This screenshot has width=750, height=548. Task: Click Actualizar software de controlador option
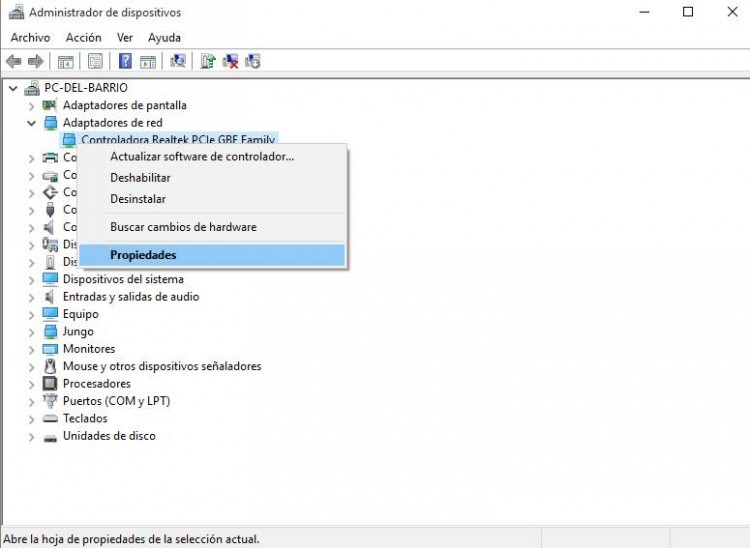(x=202, y=156)
